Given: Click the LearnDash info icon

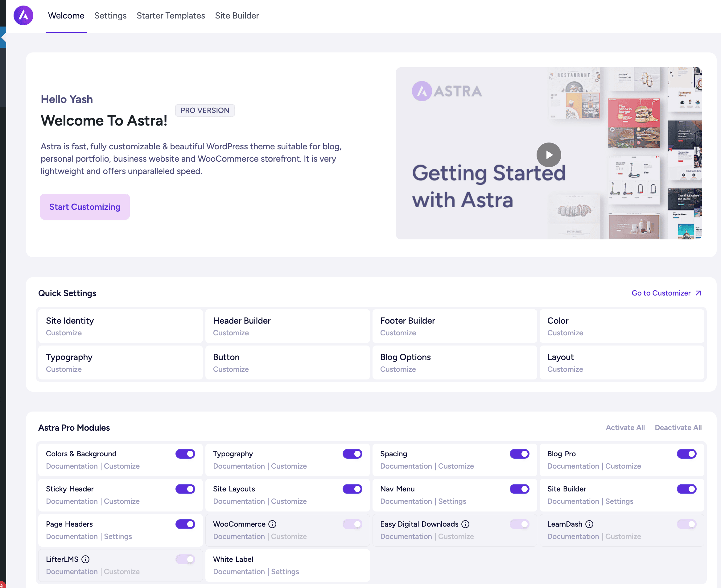Looking at the screenshot, I should coord(589,524).
